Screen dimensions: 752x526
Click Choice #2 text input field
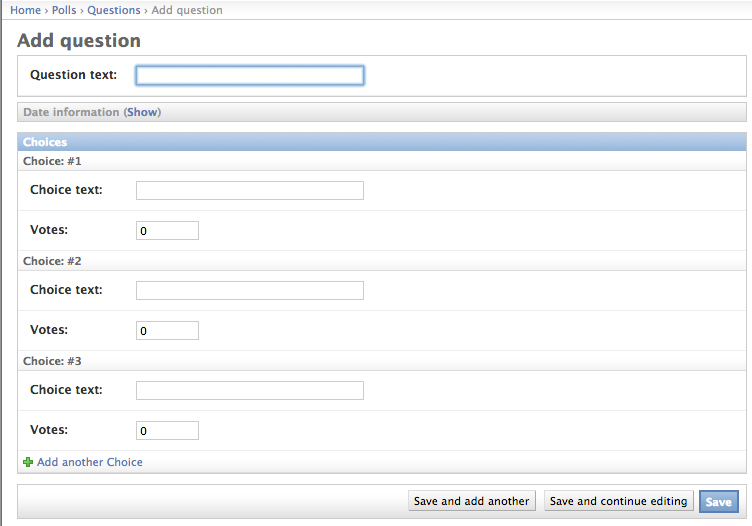click(x=249, y=290)
